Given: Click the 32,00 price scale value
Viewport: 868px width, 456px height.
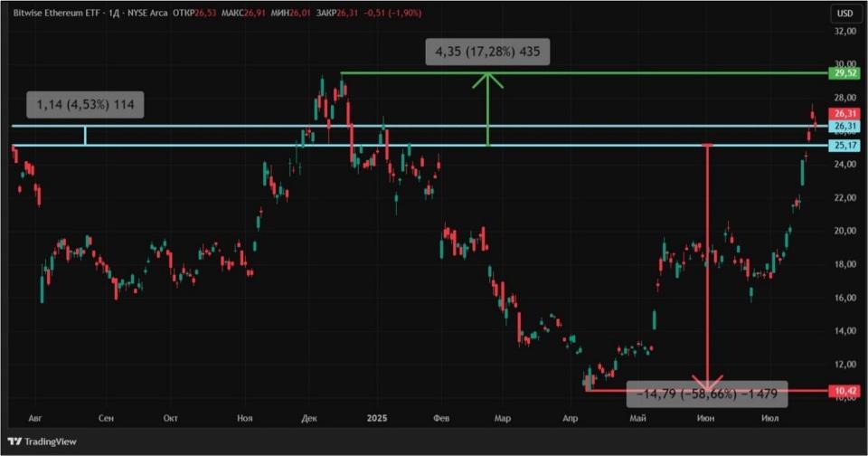Looking at the screenshot, I should [x=844, y=31].
